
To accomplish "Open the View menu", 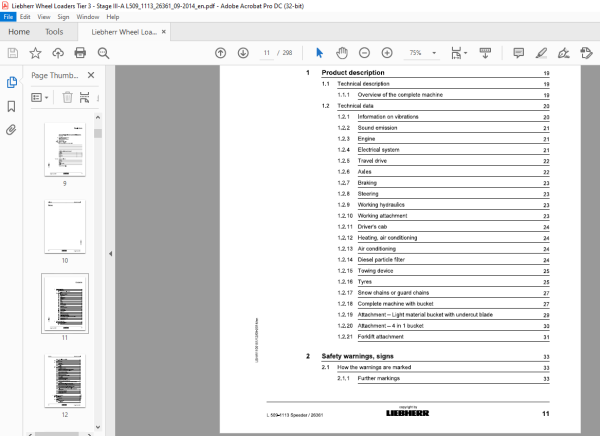I will 44,17.
